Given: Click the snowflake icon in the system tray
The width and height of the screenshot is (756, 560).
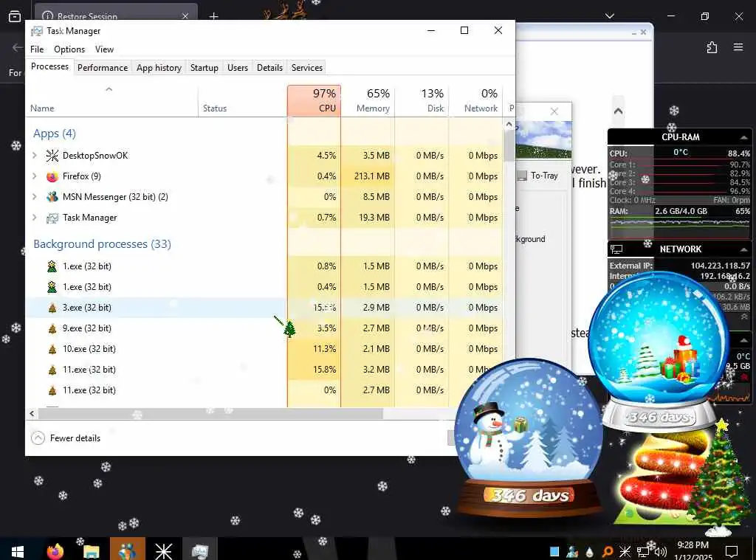Looking at the screenshot, I should click(x=625, y=552).
